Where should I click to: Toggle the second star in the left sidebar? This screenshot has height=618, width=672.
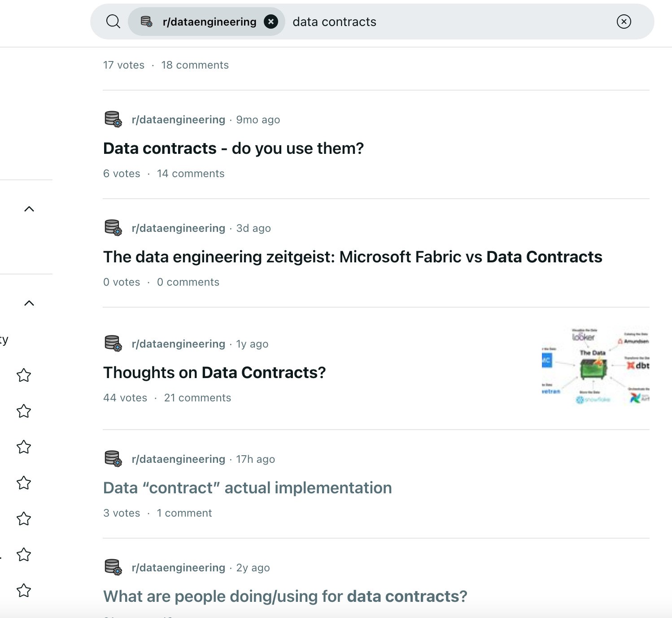[x=23, y=411]
